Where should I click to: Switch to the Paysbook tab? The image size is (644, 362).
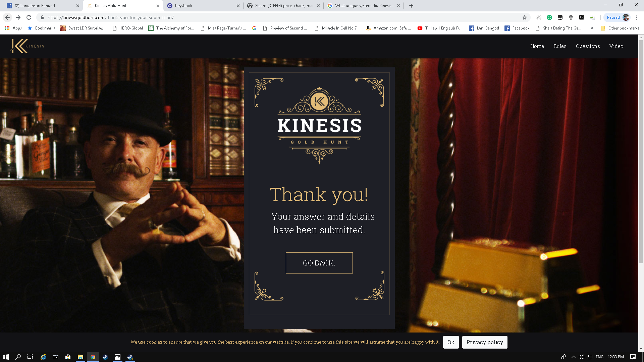pos(203,6)
